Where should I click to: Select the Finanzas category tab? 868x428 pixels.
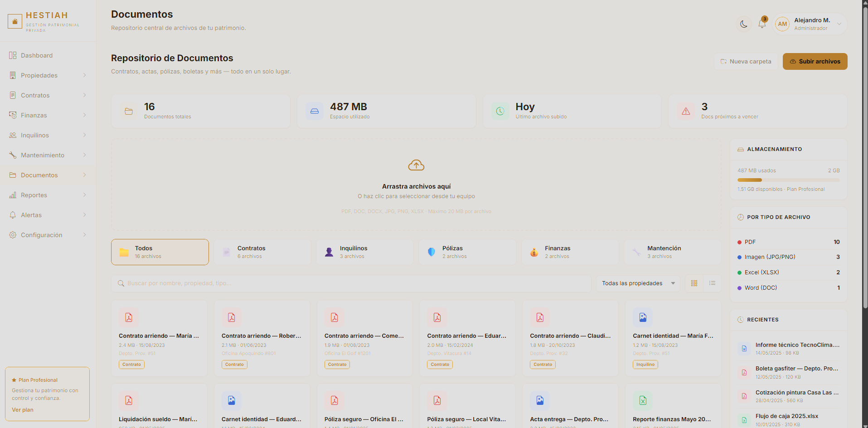click(x=570, y=252)
